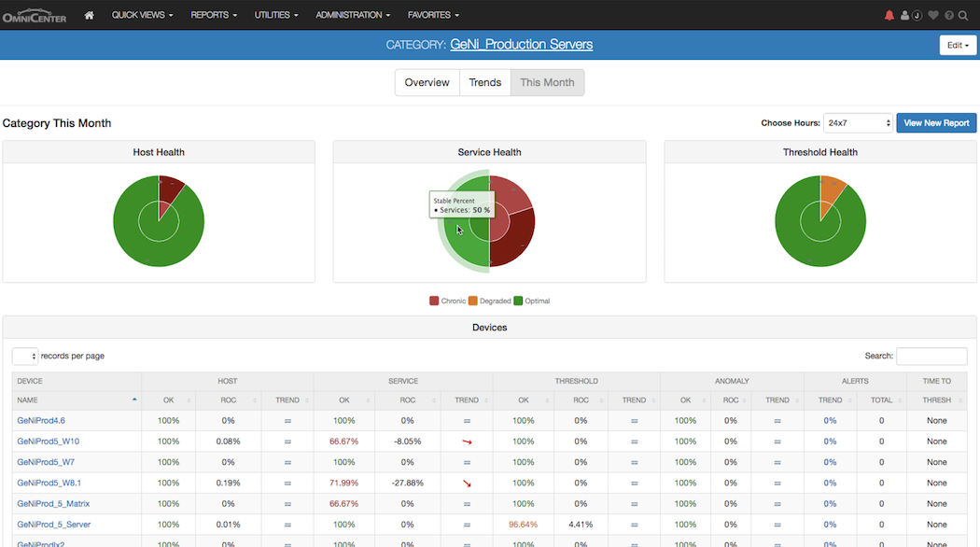Open the search magnifier icon

pos(963,15)
